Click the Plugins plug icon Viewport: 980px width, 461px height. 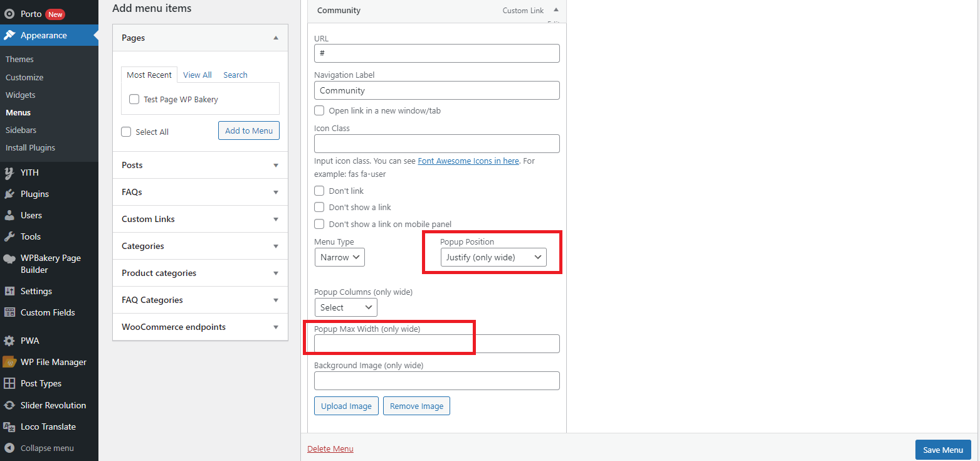9,194
